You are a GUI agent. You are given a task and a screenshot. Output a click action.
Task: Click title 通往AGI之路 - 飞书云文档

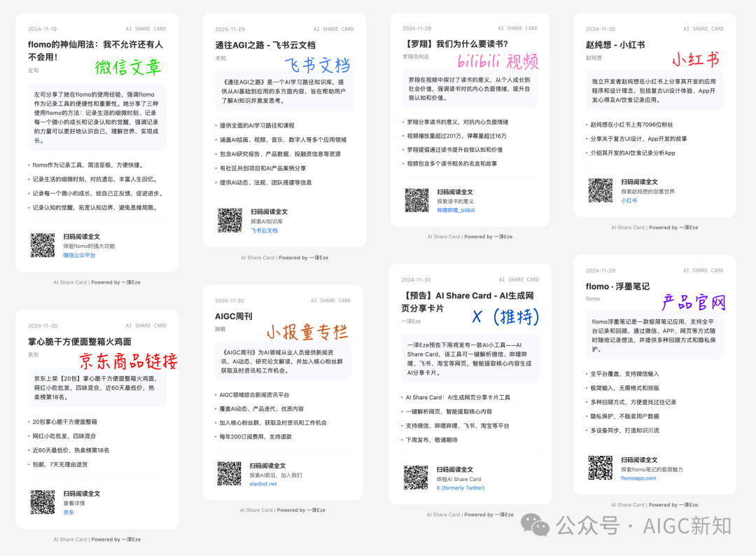(265, 46)
